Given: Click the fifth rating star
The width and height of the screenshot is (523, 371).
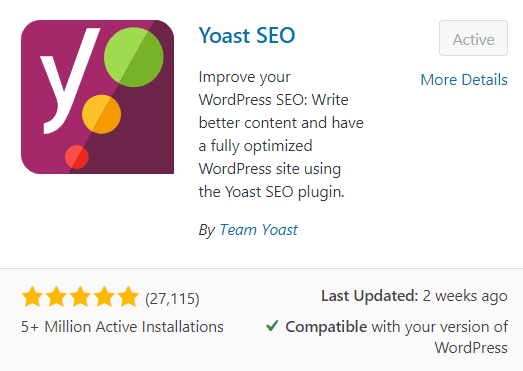Looking at the screenshot, I should click(x=128, y=296).
